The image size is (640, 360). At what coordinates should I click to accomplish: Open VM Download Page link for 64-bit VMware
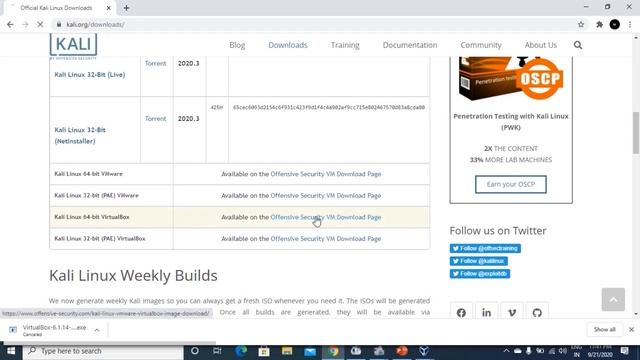tap(326, 174)
